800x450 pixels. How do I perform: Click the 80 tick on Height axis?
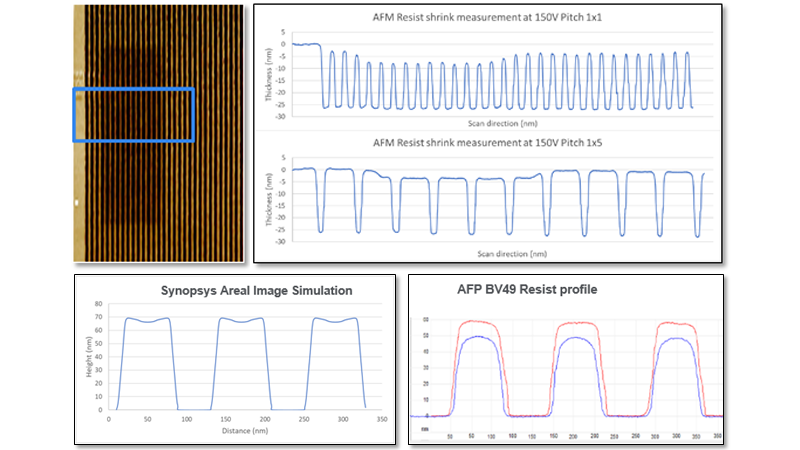coord(99,303)
